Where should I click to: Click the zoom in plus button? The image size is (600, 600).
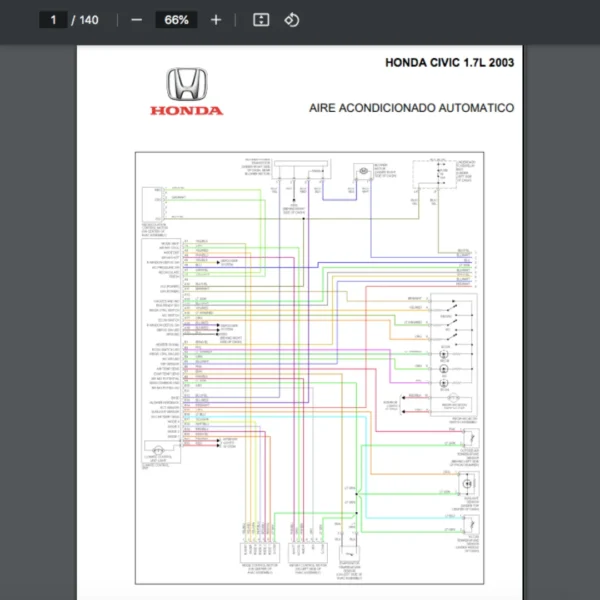[216, 20]
